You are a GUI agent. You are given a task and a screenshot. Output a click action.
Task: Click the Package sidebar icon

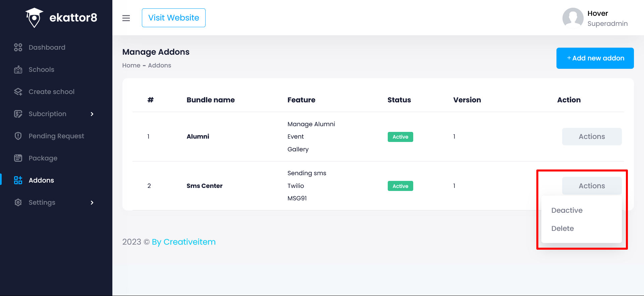pyautogui.click(x=18, y=158)
